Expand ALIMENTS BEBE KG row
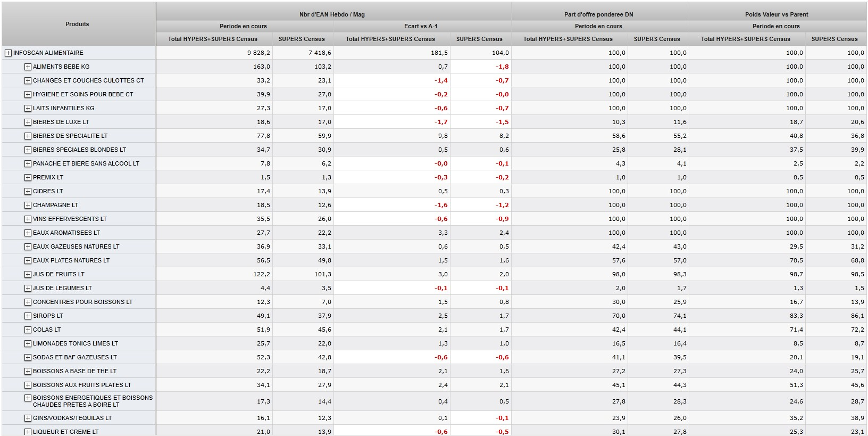 pos(28,67)
